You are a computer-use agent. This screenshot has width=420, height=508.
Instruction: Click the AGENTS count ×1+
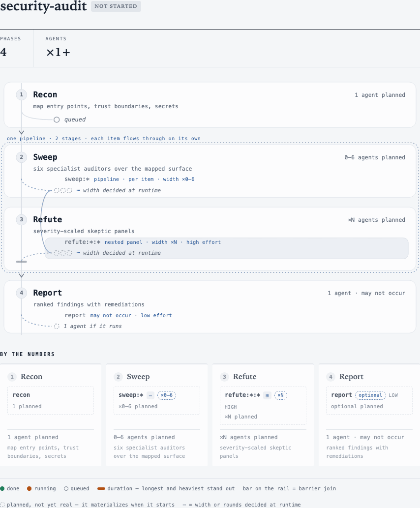pos(58,52)
